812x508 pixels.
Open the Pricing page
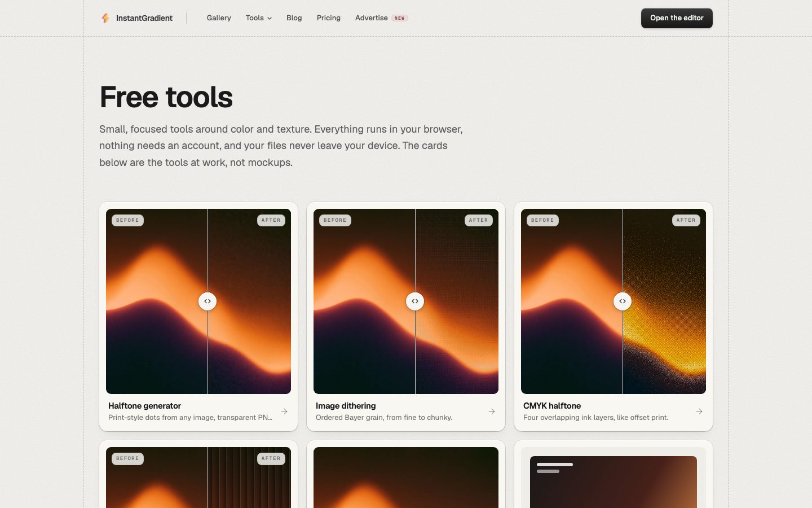[x=329, y=18]
